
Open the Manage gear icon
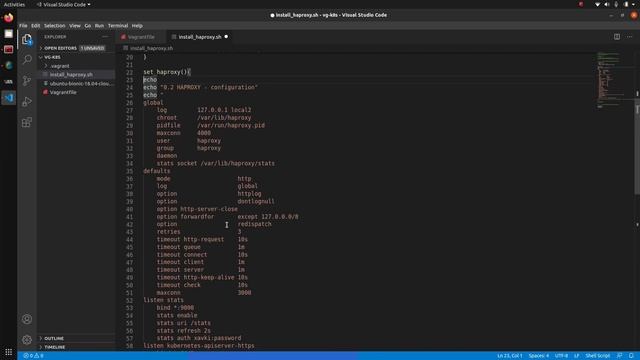coord(27,340)
